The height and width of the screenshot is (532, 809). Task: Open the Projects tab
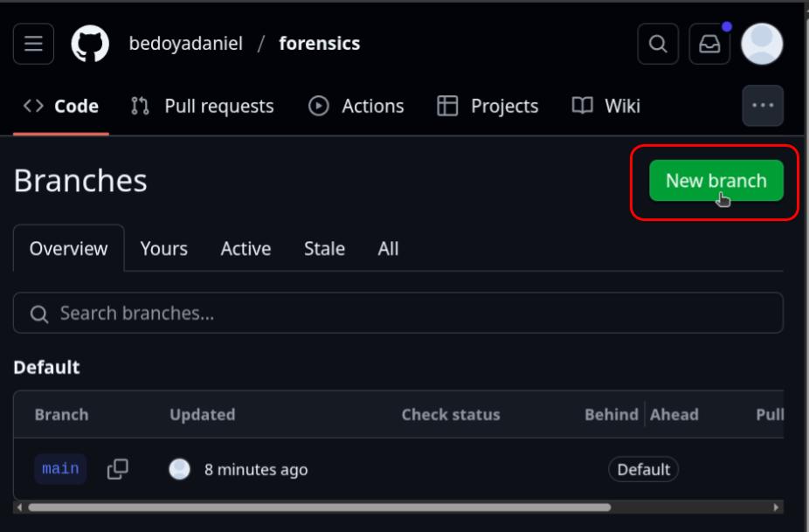tap(487, 107)
